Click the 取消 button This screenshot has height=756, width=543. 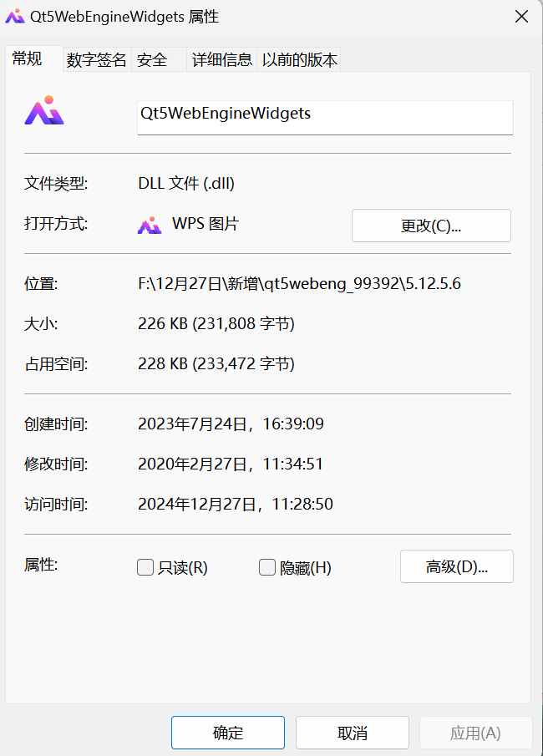pos(353,733)
